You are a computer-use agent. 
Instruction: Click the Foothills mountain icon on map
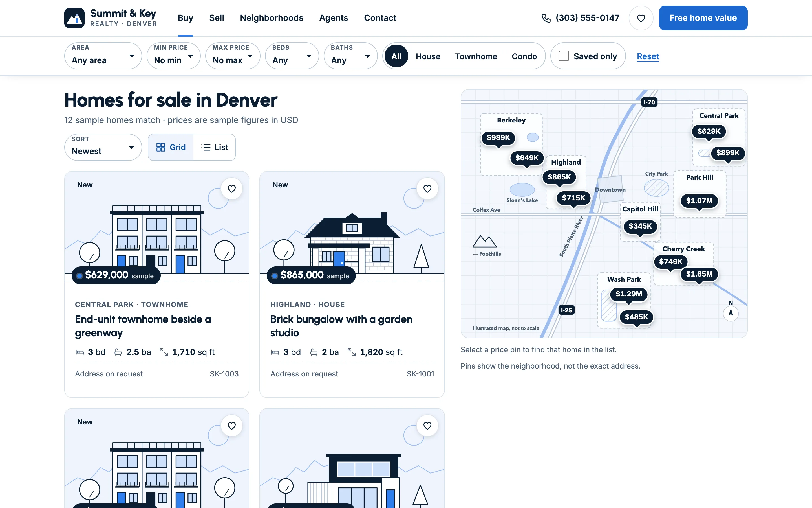[484, 241]
